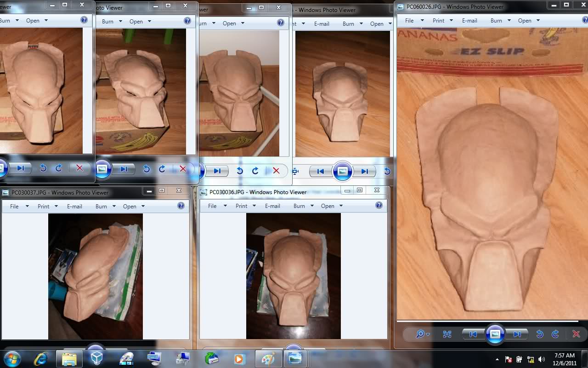This screenshot has width=588, height=368.
Task: Go to next photo in the top-left cut-off window
Action: [x=20, y=168]
